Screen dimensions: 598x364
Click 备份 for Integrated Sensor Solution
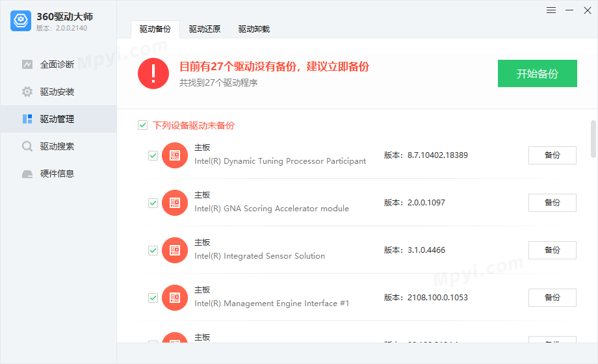(x=552, y=250)
